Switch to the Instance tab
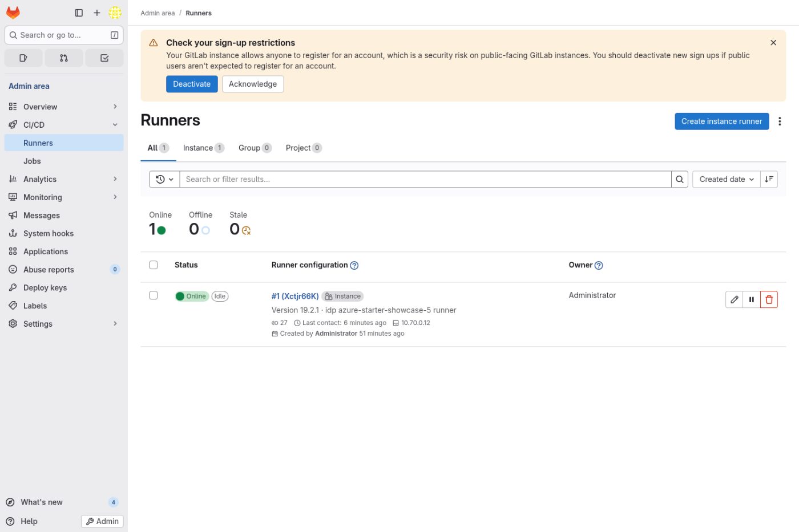The width and height of the screenshot is (799, 532). (x=203, y=148)
